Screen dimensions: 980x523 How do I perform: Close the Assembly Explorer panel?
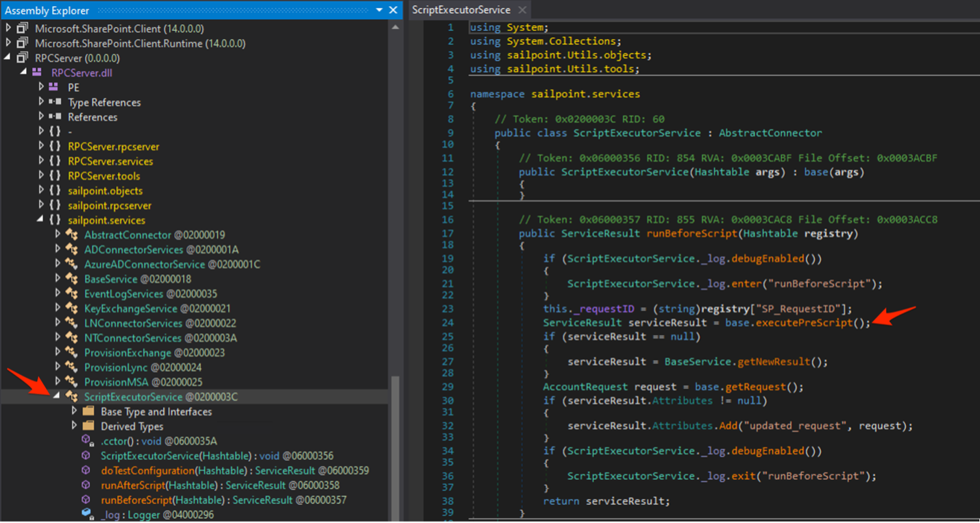coord(393,10)
